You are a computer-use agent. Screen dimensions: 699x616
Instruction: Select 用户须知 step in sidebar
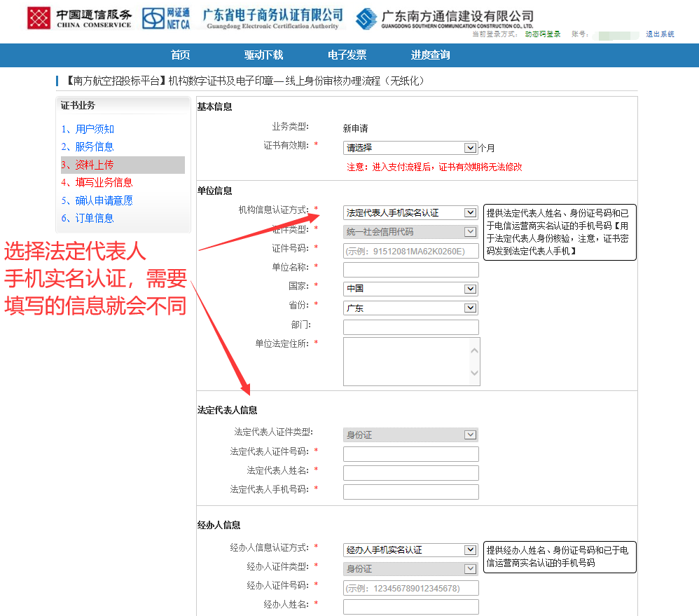click(94, 129)
